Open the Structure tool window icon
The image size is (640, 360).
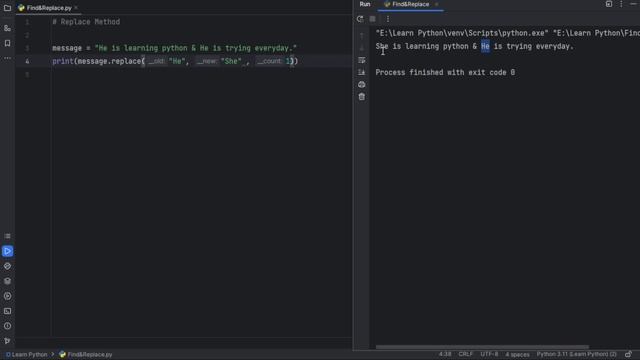pos(7,236)
